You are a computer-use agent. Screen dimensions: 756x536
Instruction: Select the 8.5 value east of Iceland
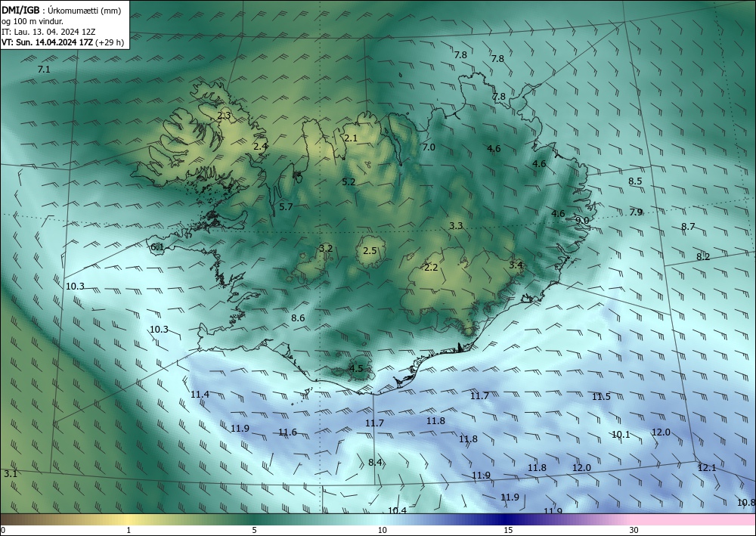[x=636, y=181]
